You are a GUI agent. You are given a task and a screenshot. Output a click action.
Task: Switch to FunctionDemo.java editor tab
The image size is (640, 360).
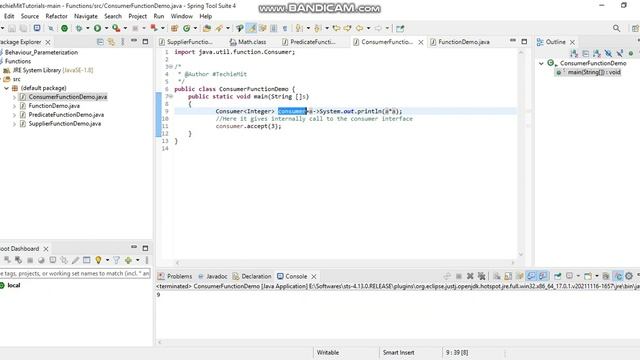coord(460,42)
